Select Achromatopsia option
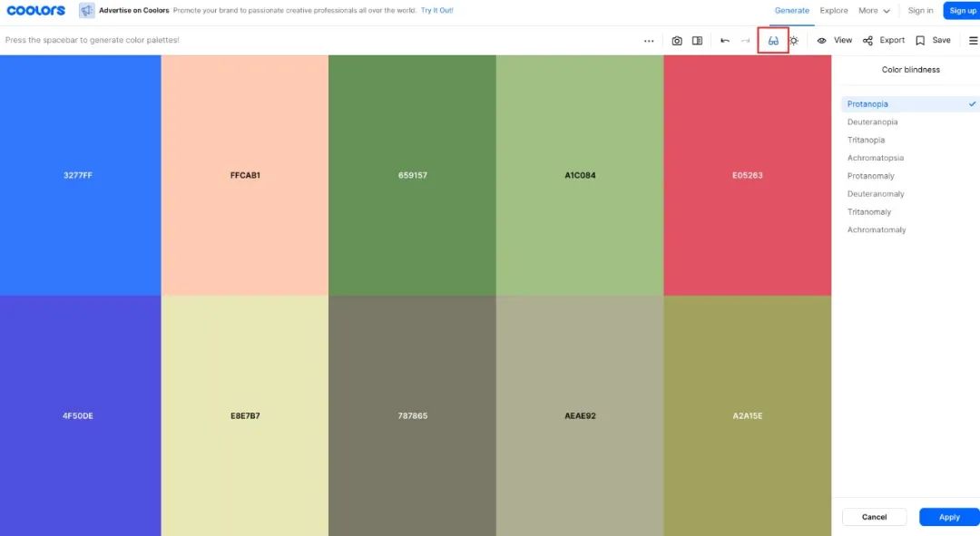980x536 pixels. (910, 158)
